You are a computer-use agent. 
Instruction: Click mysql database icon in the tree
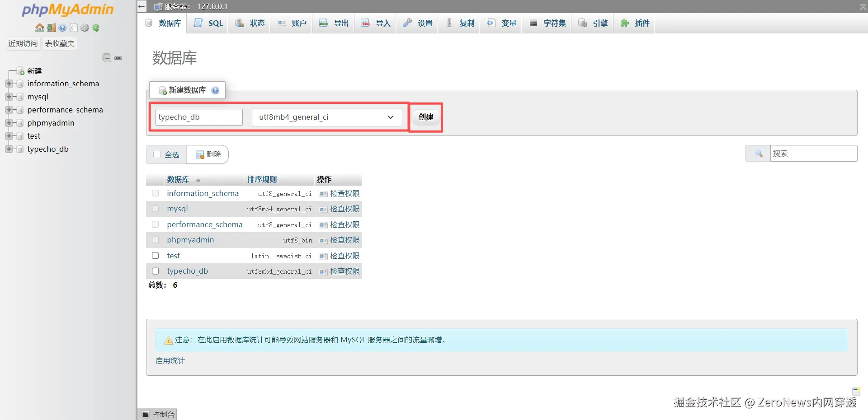coord(20,97)
